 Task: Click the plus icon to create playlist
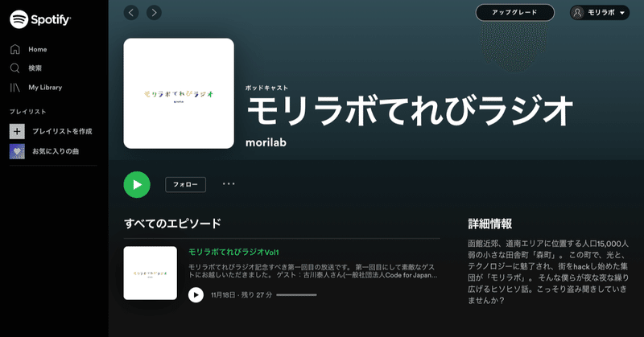coord(17,131)
